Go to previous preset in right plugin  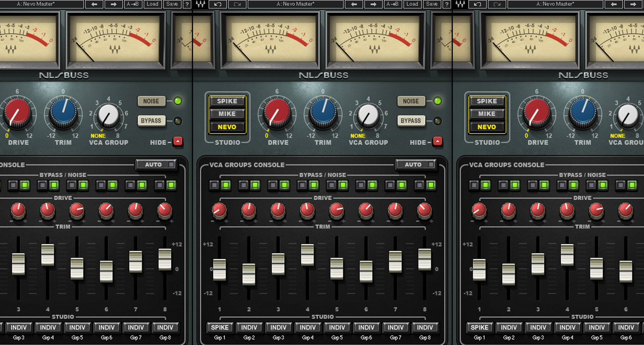tap(614, 4)
